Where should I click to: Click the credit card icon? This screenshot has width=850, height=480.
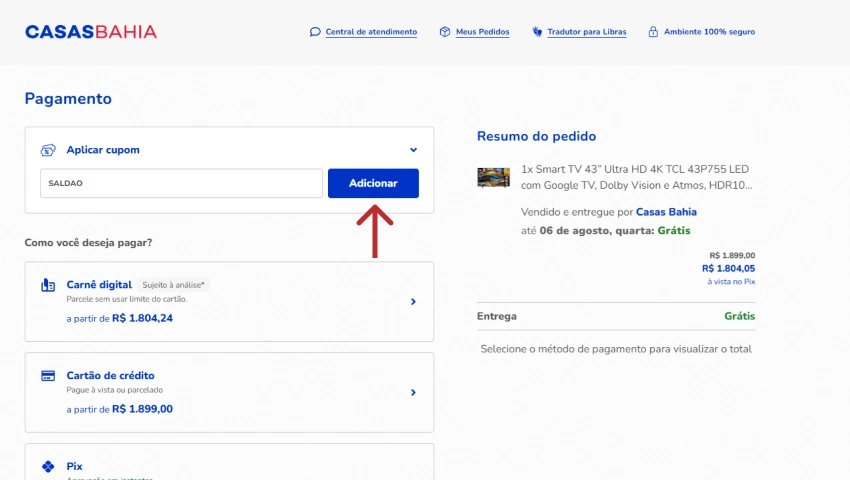pos(48,376)
